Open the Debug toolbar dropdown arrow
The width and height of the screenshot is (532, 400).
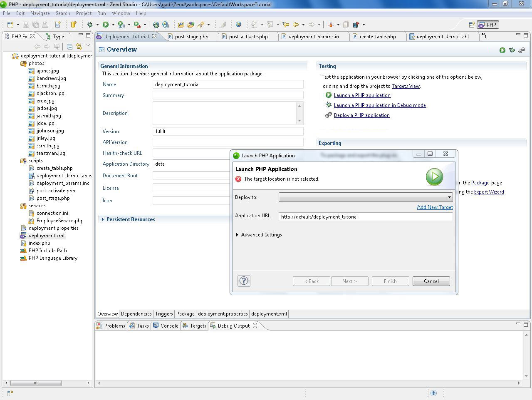coord(97,25)
